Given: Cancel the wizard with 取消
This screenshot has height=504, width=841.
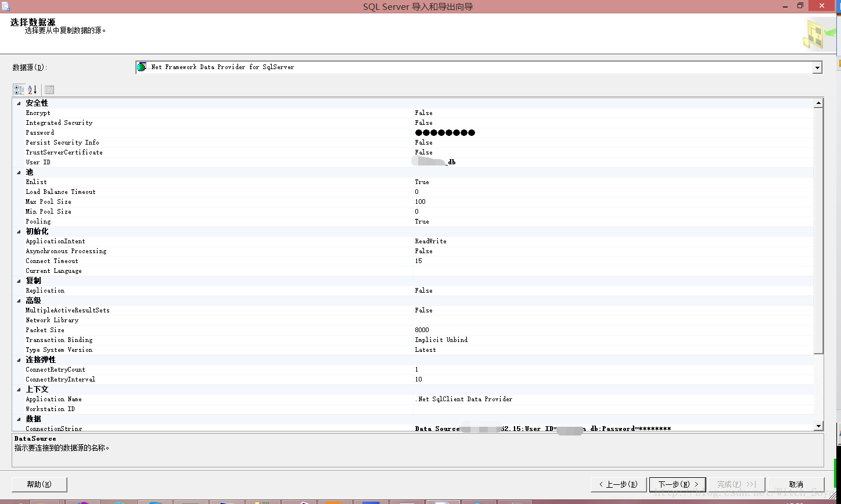Looking at the screenshot, I should point(796,484).
